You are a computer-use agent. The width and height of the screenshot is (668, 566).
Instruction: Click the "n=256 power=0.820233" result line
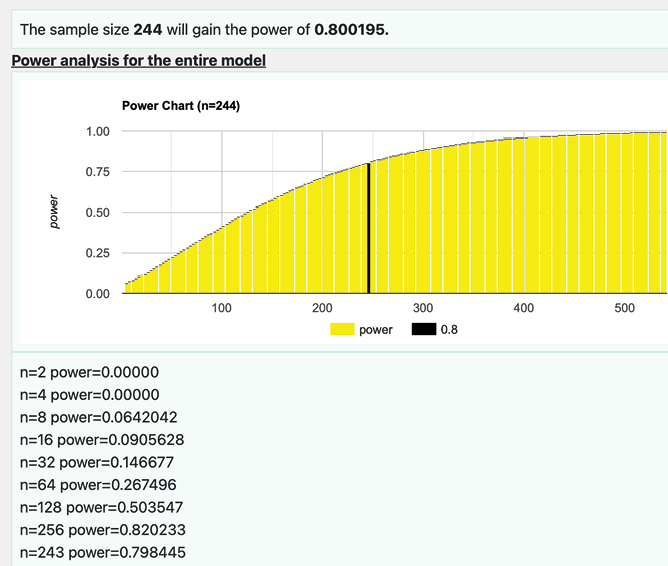[x=102, y=530]
